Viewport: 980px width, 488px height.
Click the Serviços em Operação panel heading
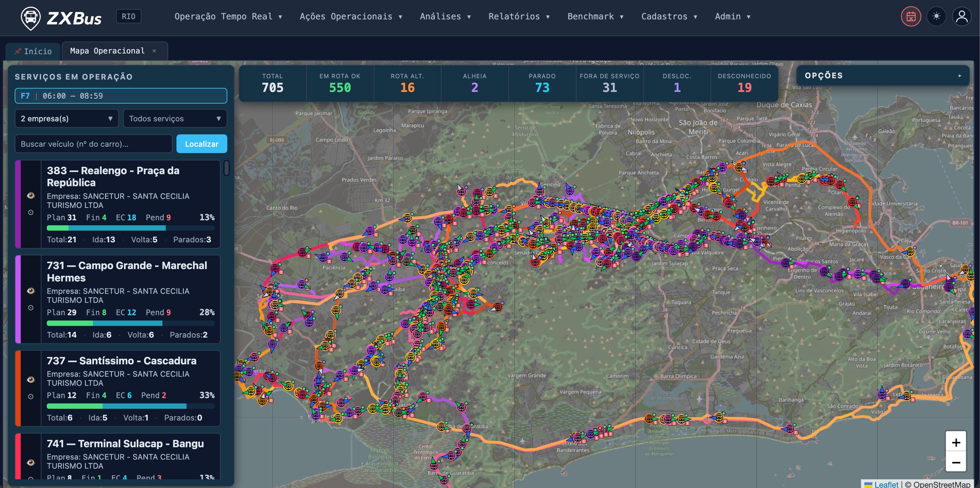pos(74,77)
